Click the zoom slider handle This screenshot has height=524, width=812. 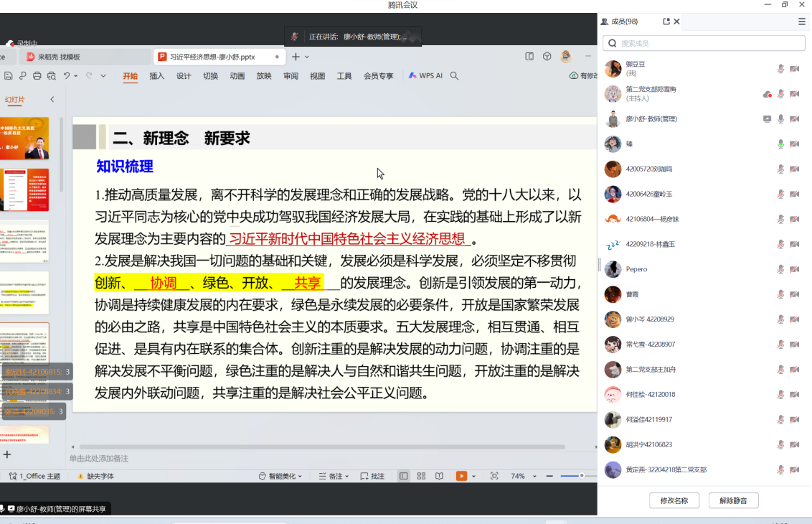(582, 476)
